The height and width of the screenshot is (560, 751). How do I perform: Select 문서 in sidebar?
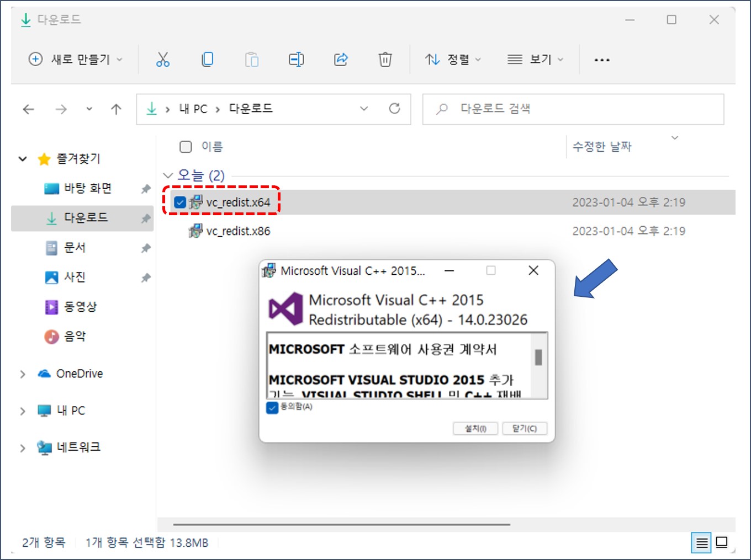tap(75, 248)
